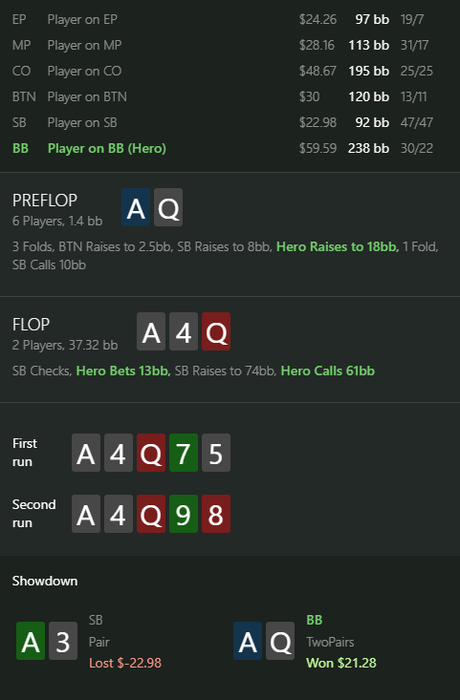Click the Player on SB row
This screenshot has height=700, width=460.
(x=223, y=122)
